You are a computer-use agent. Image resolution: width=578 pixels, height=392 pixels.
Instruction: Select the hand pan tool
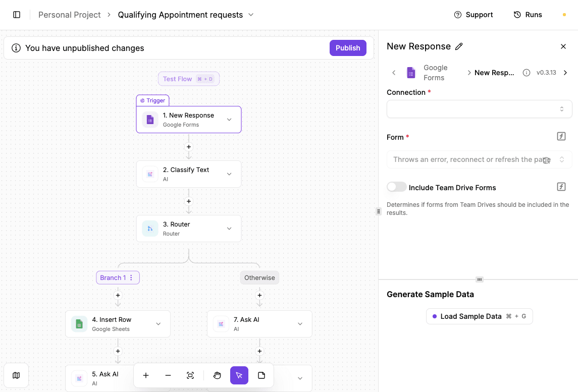(x=217, y=375)
